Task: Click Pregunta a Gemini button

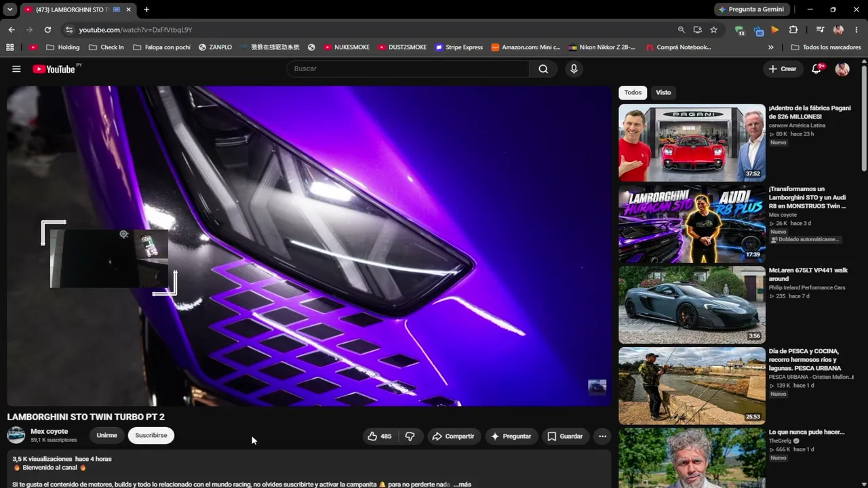Action: (751, 9)
